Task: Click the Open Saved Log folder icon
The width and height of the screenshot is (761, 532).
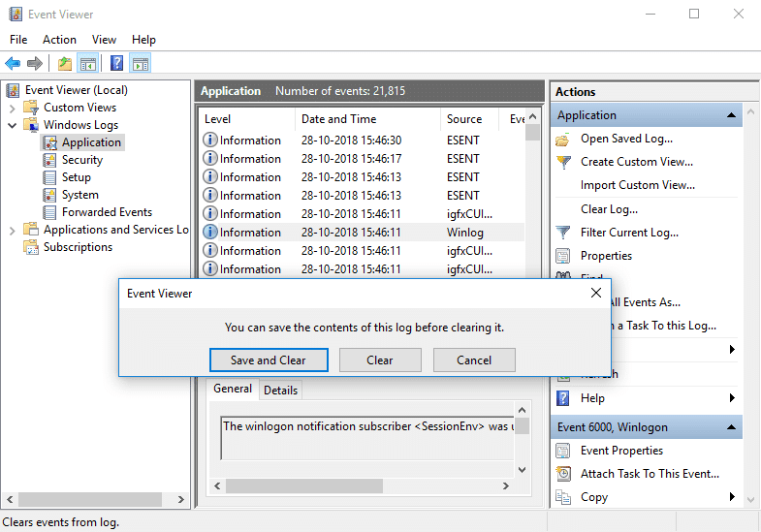Action: click(563, 140)
